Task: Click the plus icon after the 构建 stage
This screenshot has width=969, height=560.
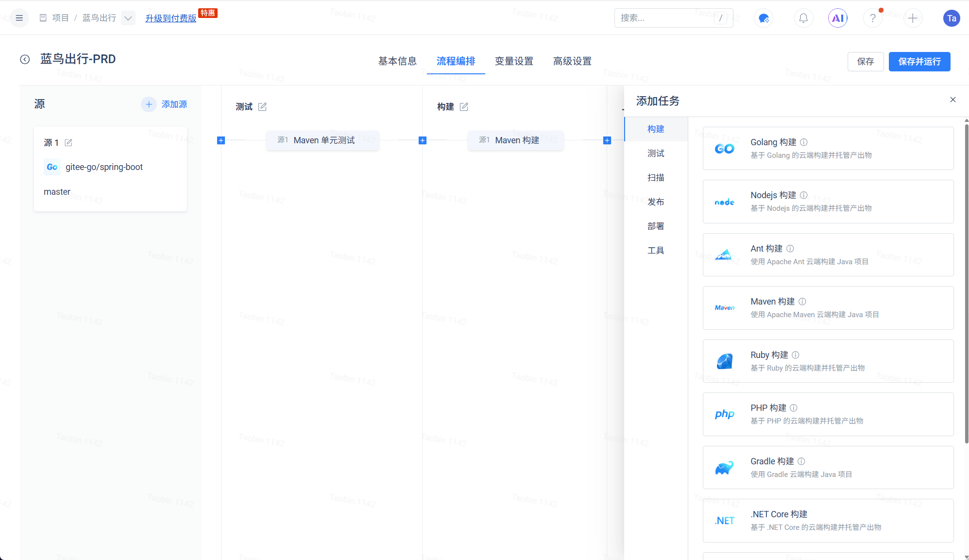Action: pyautogui.click(x=607, y=140)
